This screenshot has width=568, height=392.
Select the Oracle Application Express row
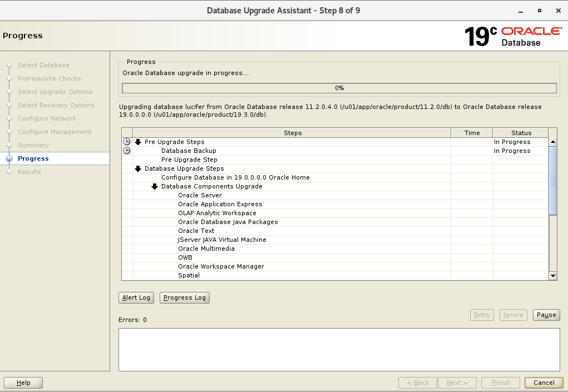pos(335,204)
